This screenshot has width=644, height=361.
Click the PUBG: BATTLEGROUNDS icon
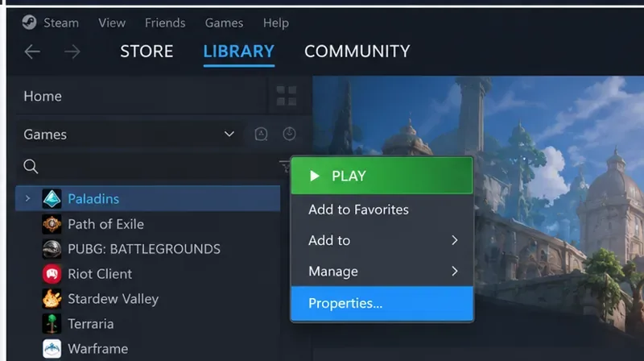pos(52,249)
